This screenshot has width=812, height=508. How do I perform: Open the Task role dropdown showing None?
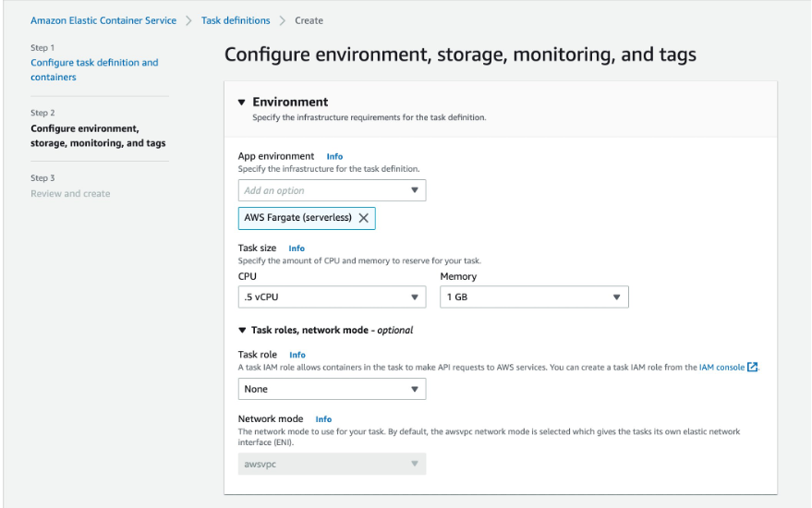tap(332, 389)
